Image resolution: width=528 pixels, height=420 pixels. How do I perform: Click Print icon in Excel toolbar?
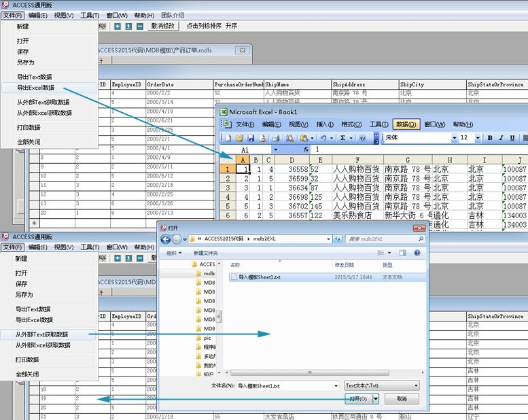[x=276, y=138]
